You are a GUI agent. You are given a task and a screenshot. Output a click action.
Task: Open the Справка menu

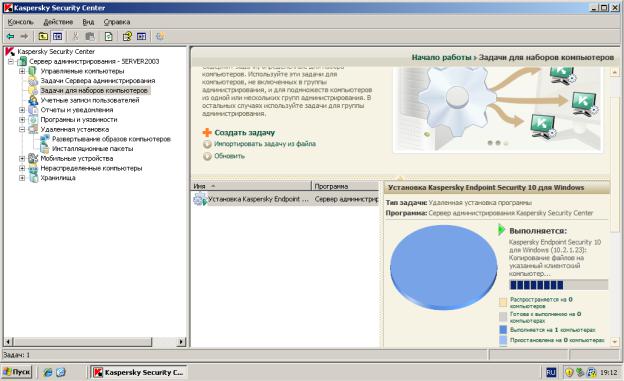[117, 22]
